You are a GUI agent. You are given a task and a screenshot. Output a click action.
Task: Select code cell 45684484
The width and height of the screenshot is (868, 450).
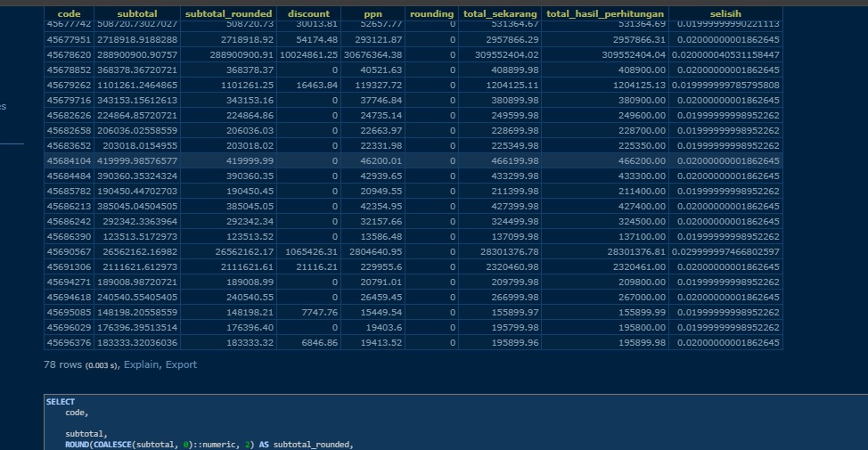click(69, 176)
